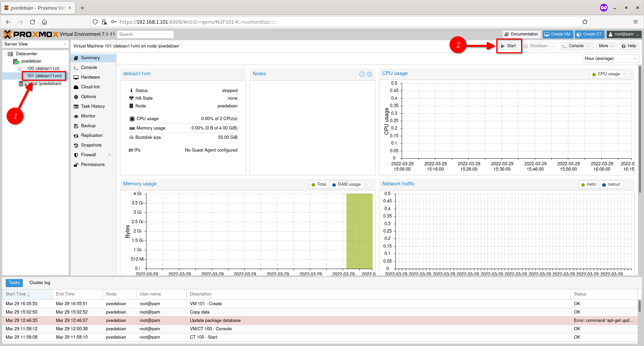Open Replication arrows icon
The width and height of the screenshot is (644, 346).
click(x=76, y=136)
